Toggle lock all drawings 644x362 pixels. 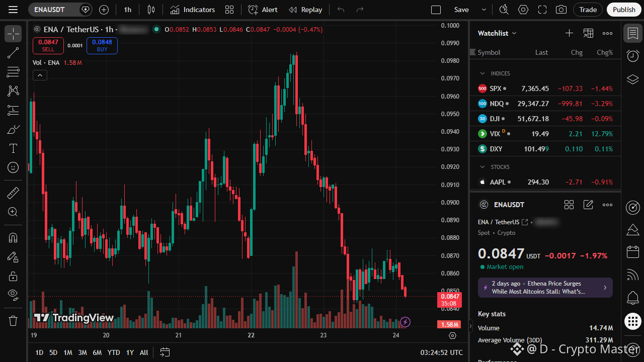pos(13,276)
